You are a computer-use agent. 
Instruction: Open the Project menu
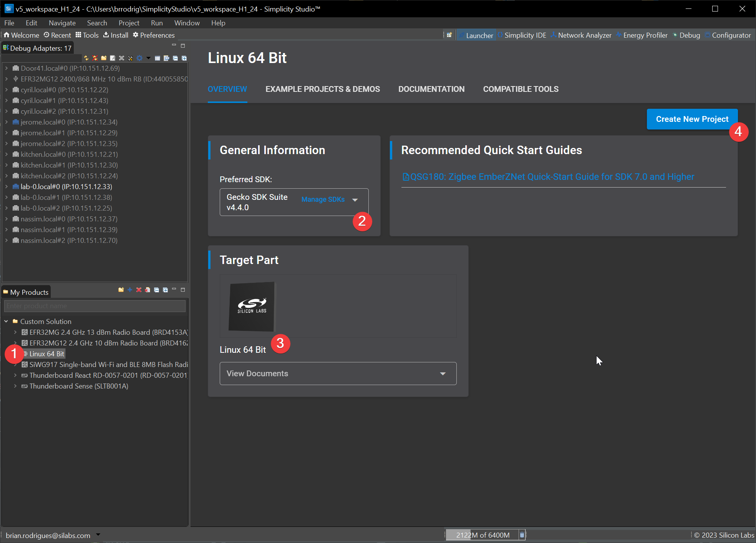tap(129, 23)
